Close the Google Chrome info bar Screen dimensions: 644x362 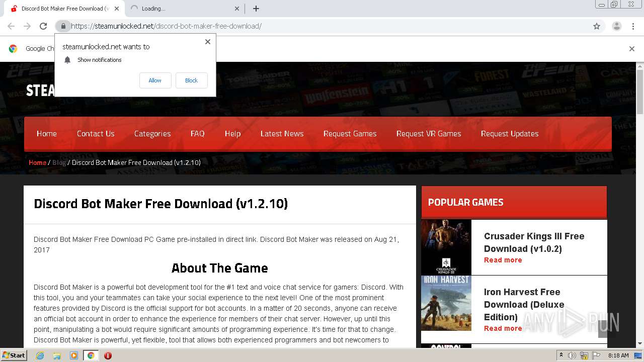click(x=632, y=49)
